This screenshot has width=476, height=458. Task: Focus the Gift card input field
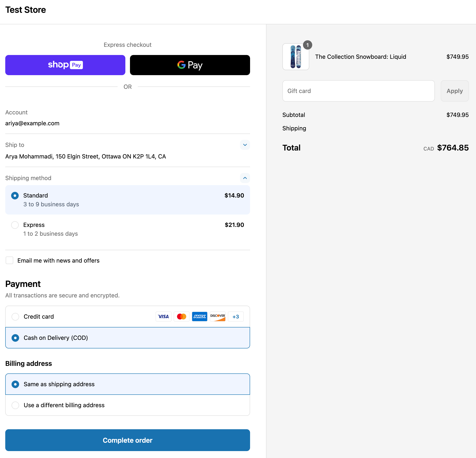[358, 91]
